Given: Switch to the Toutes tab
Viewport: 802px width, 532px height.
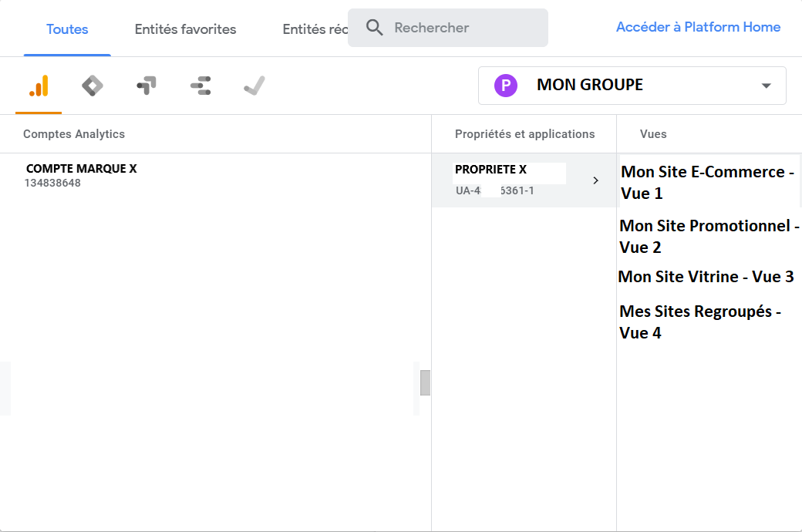Looking at the screenshot, I should 67,29.
